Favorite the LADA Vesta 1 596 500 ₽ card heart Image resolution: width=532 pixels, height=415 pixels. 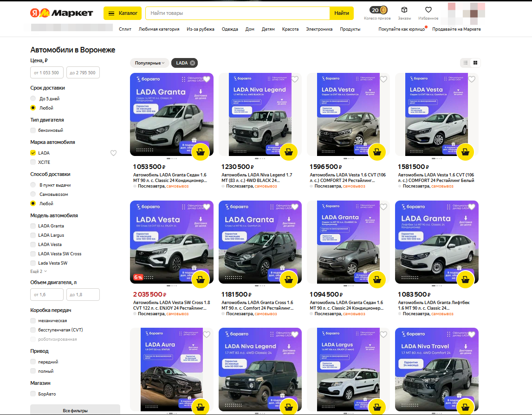click(x=383, y=79)
